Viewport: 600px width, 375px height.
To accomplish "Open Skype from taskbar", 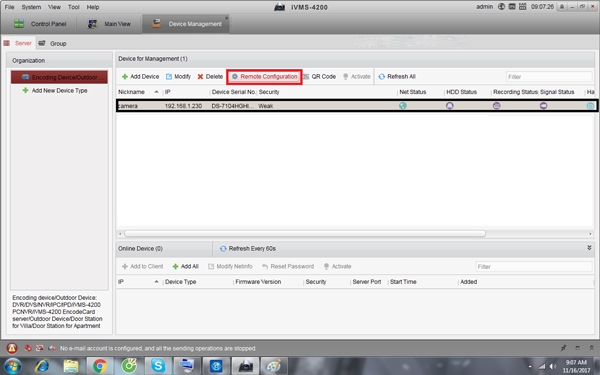I will pyautogui.click(x=158, y=366).
